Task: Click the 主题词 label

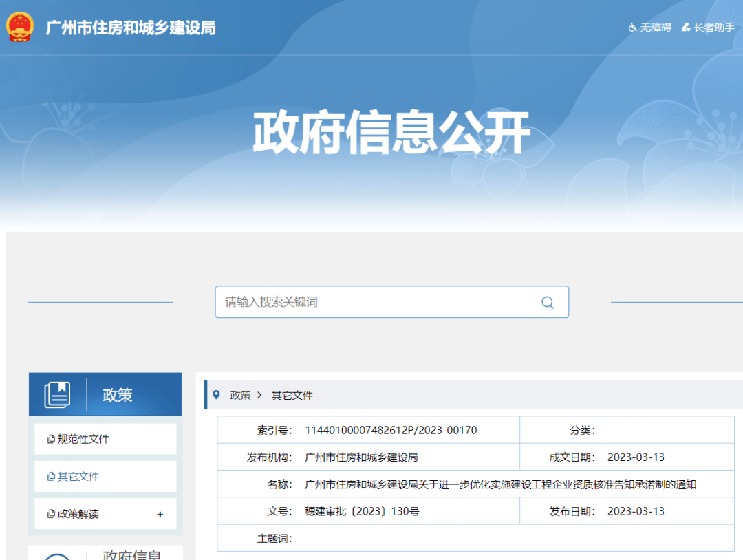Action: 274,539
